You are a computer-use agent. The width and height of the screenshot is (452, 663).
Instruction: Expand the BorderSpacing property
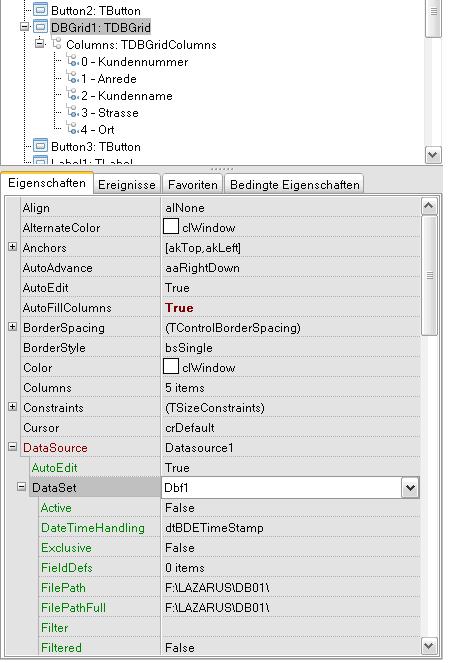[13, 327]
